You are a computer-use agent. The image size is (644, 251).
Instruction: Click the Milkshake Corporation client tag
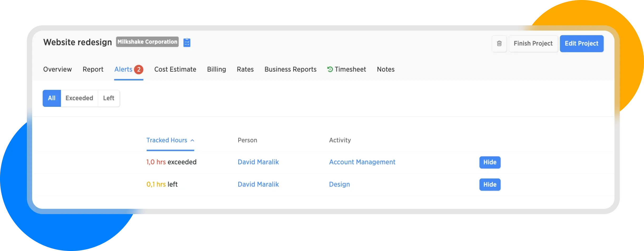pos(147,42)
